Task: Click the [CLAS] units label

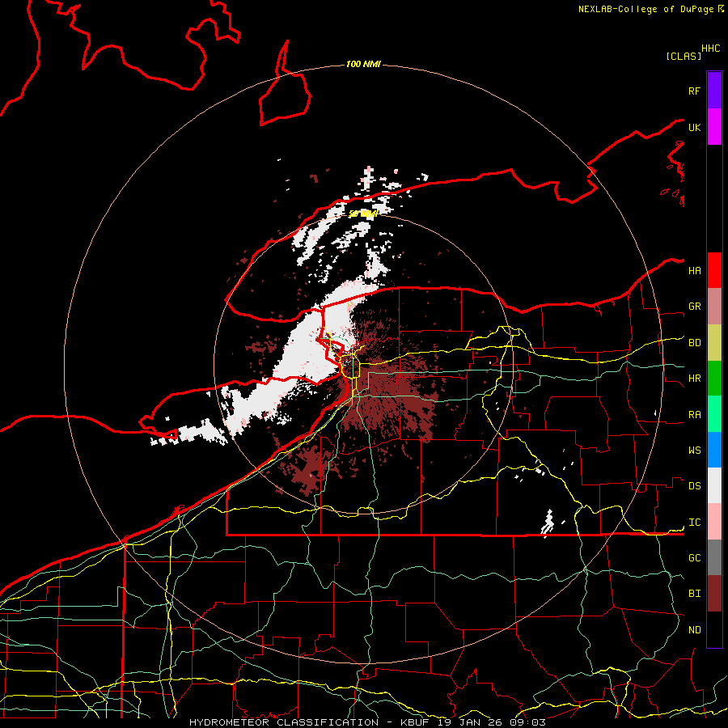Action: [x=684, y=57]
